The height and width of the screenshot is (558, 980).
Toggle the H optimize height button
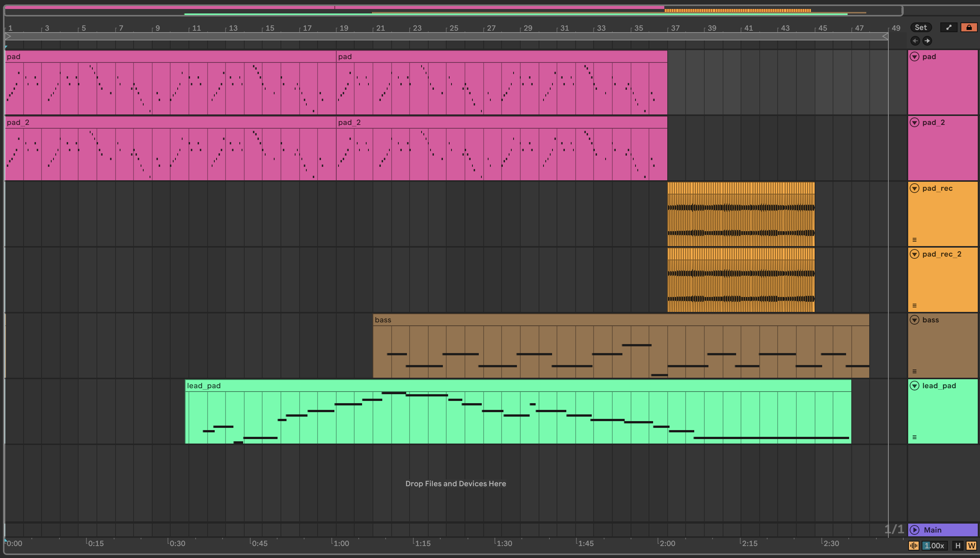(x=958, y=545)
